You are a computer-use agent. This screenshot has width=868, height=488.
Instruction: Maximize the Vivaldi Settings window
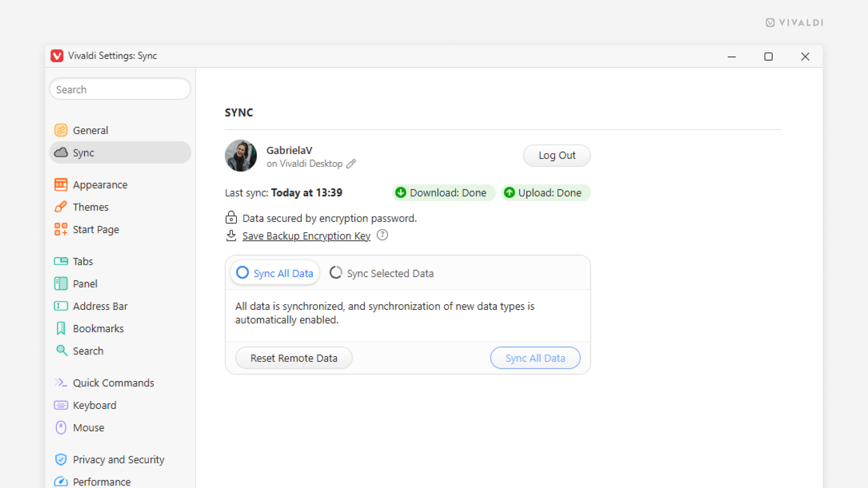pyautogui.click(x=769, y=56)
